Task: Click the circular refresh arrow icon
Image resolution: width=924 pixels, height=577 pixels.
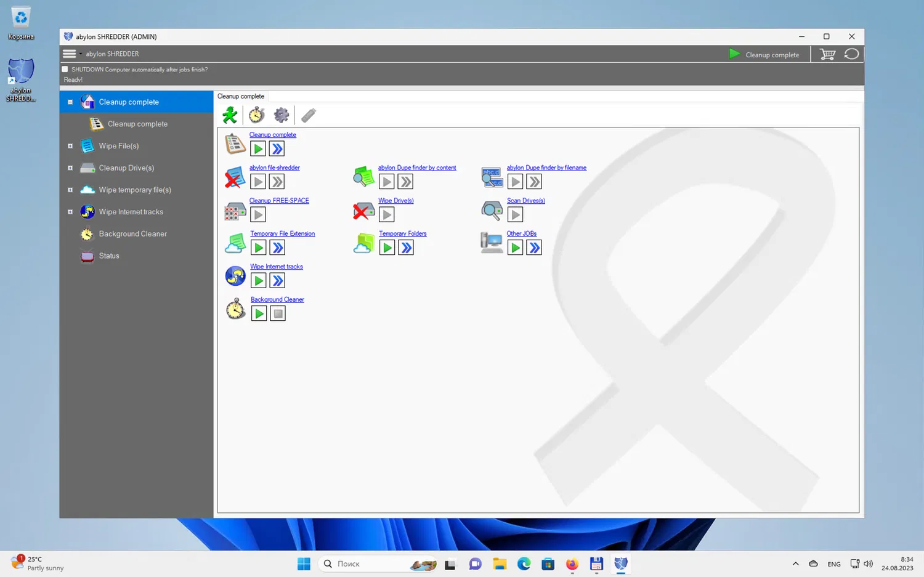Action: click(x=851, y=54)
